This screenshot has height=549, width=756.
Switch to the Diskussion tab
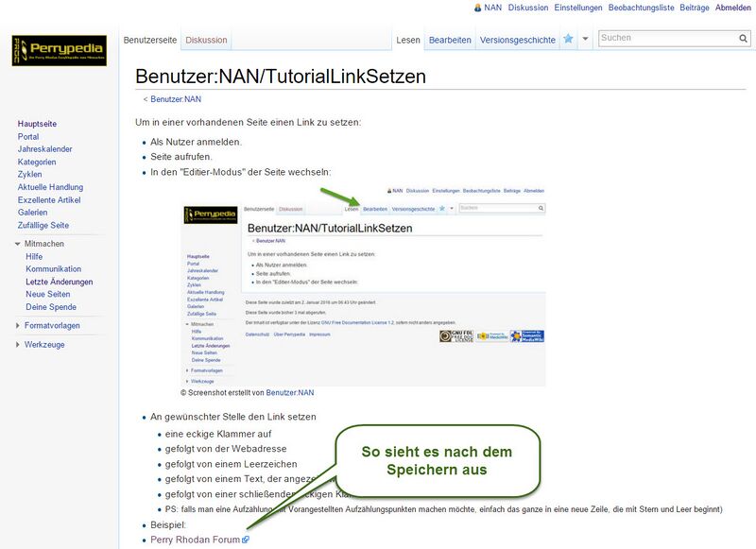click(x=205, y=40)
